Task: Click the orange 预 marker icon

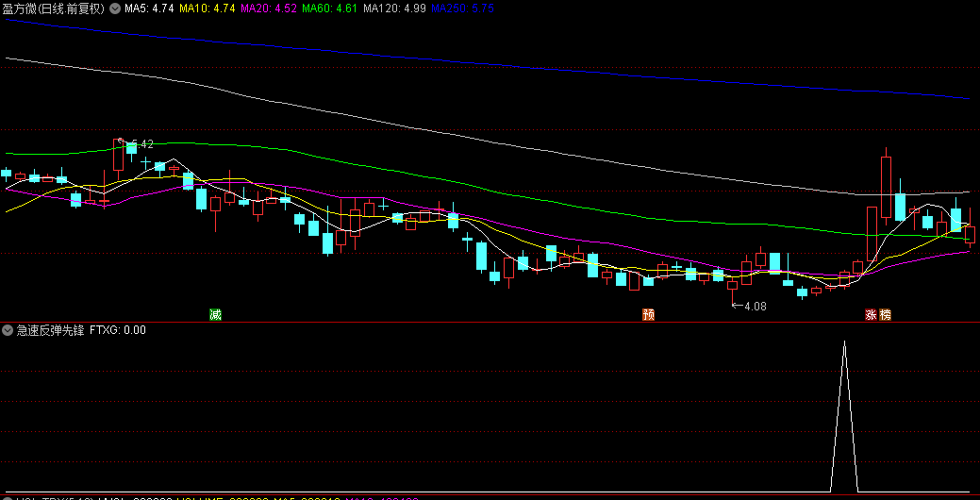Action: point(649,314)
